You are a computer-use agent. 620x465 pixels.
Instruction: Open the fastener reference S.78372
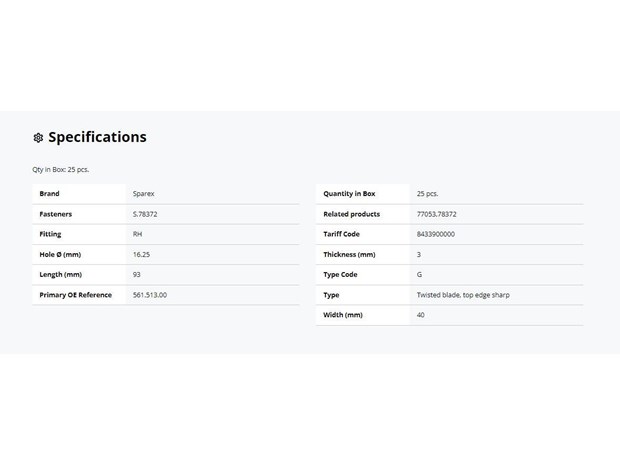tap(145, 214)
